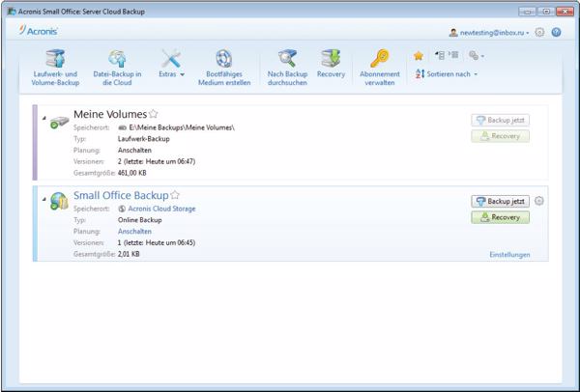The height and width of the screenshot is (392, 580).
Task: Click the Meine Volumes drive icon
Action: (59, 123)
